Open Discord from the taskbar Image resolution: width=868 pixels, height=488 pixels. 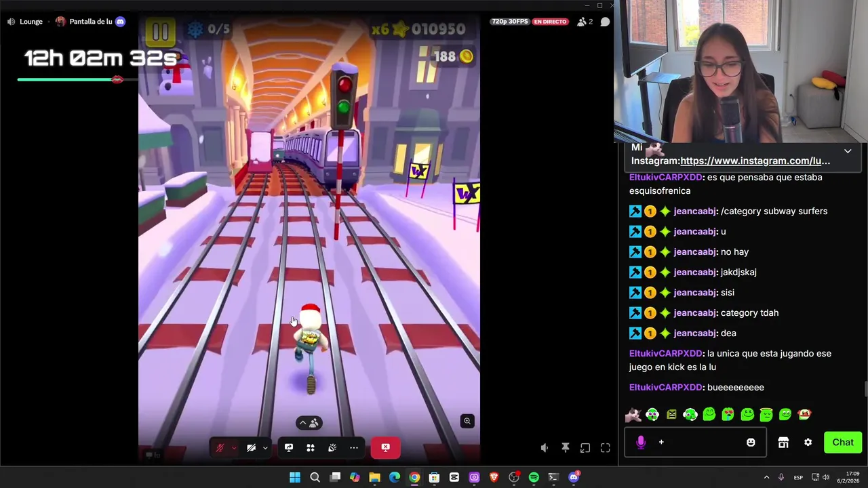[574, 478]
